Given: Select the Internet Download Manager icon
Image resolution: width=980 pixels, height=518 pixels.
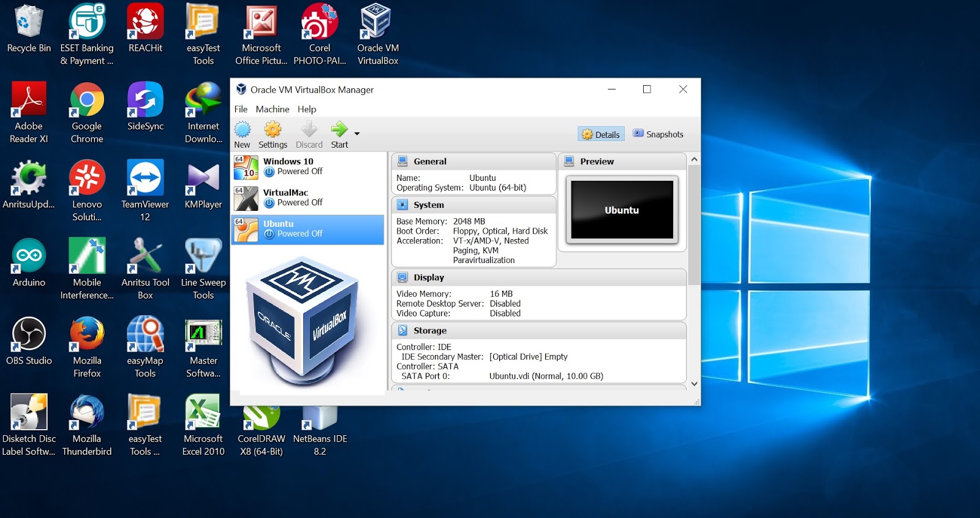Looking at the screenshot, I should click(x=203, y=113).
